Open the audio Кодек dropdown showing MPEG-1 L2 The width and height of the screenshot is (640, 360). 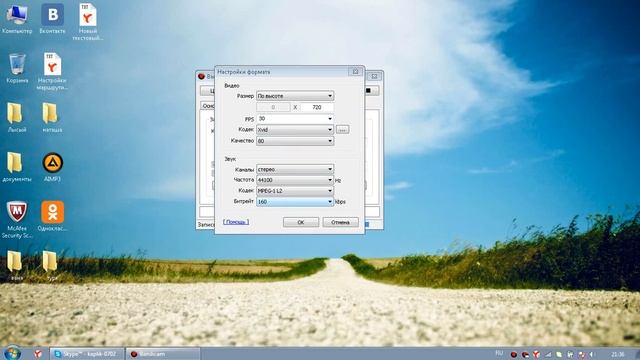(295, 191)
